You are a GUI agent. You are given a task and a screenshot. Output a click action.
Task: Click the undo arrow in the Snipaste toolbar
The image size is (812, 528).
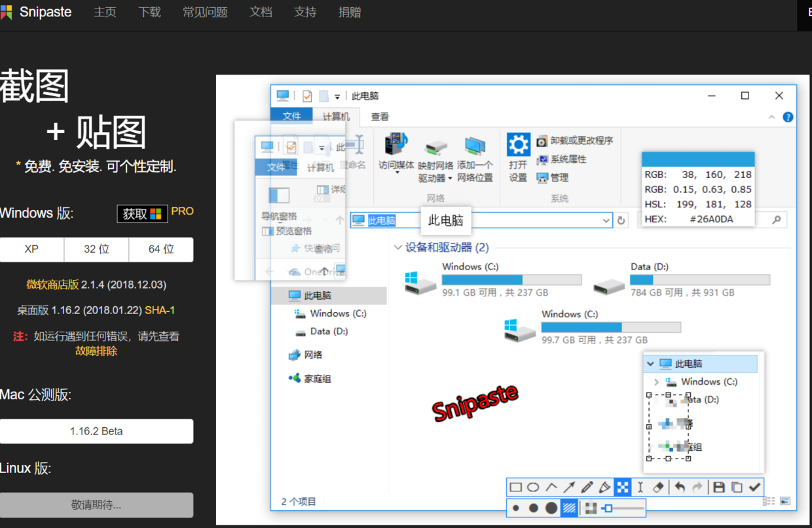click(680, 487)
